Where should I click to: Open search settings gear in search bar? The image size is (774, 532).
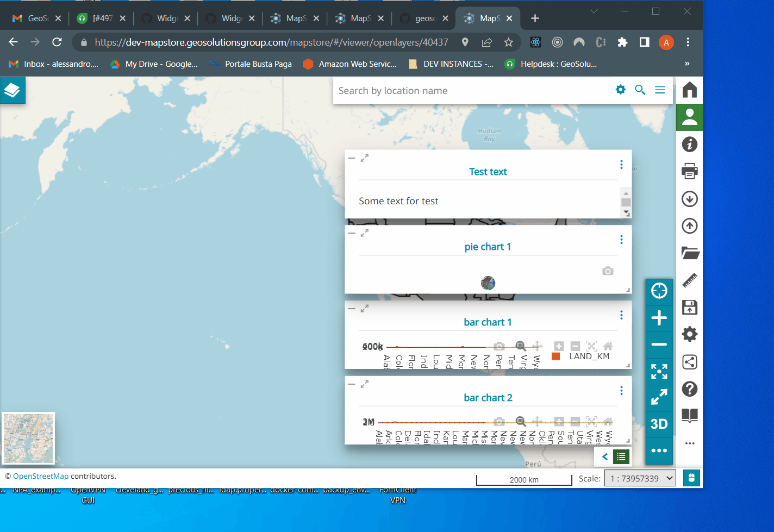tap(620, 90)
